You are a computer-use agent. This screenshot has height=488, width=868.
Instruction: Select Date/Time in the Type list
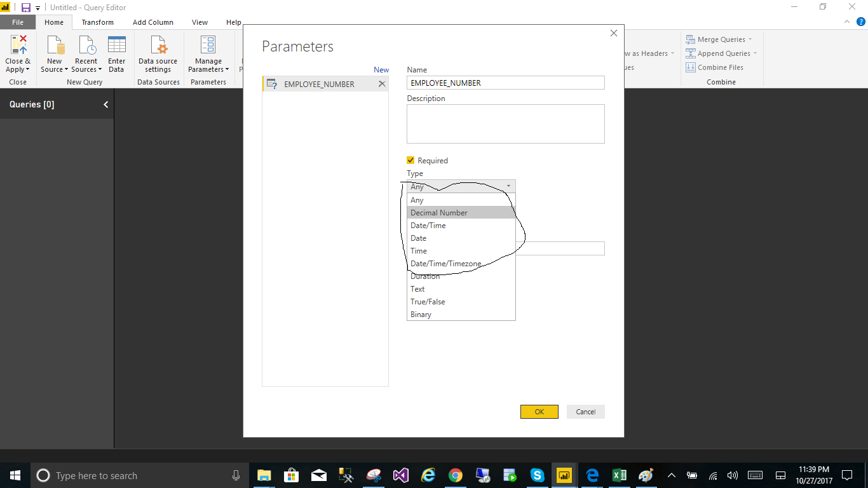click(461, 225)
